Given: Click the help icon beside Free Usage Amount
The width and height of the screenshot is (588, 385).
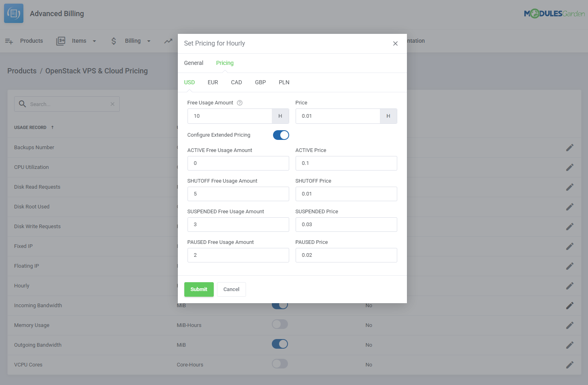Looking at the screenshot, I should click(x=240, y=103).
